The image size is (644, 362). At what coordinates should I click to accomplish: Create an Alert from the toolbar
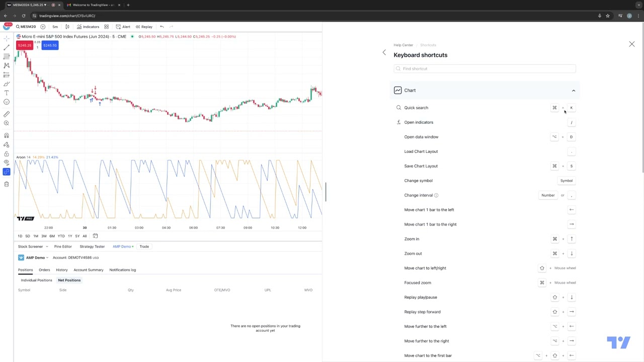click(123, 27)
